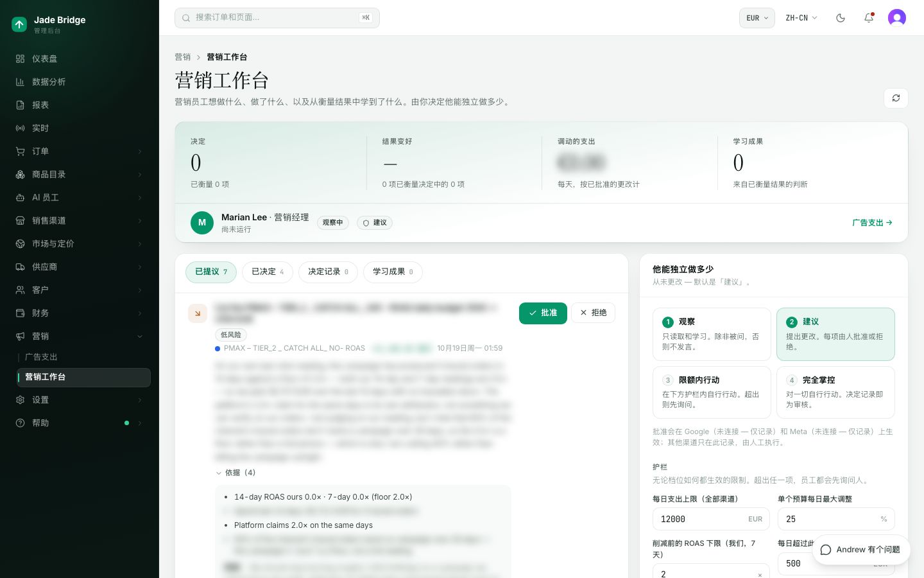Open notifications bell icon
Image resolution: width=924 pixels, height=578 pixels.
coord(869,18)
